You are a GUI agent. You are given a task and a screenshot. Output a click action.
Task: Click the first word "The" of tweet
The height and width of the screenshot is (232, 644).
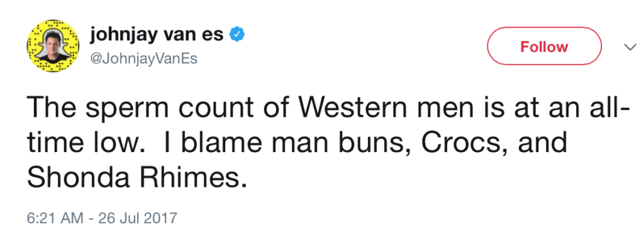coord(54,107)
